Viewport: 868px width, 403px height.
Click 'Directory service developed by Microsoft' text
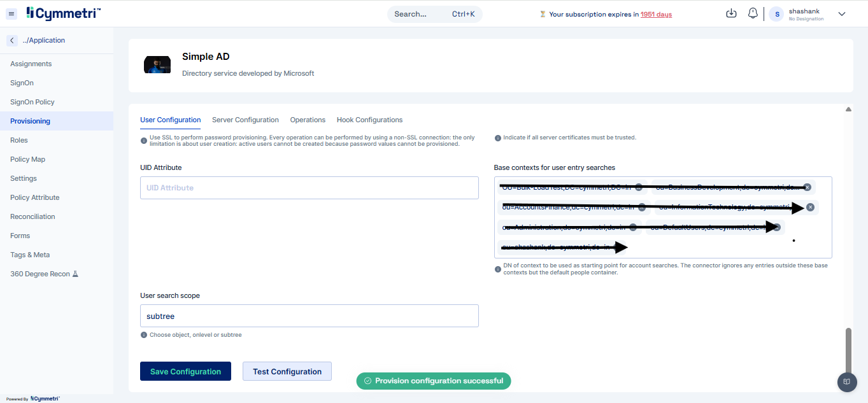248,73
